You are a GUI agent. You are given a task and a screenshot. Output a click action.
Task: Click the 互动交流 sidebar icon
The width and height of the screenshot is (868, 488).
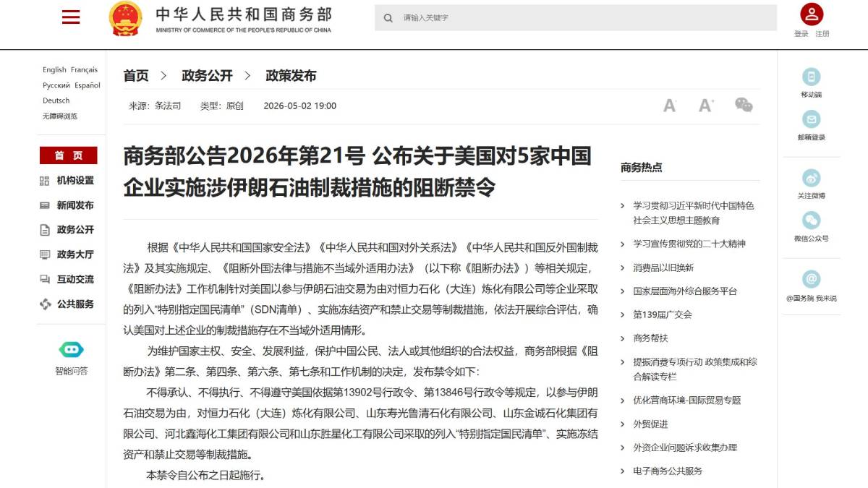click(x=45, y=279)
